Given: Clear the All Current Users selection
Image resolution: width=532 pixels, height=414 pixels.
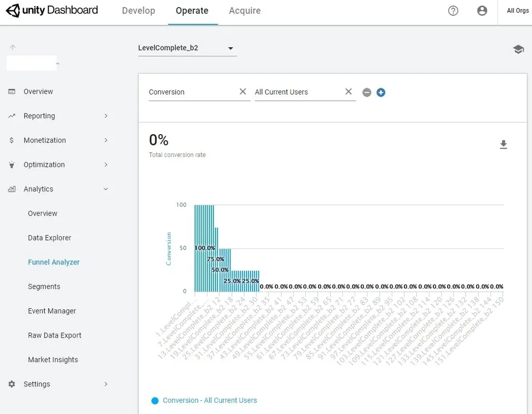Looking at the screenshot, I should pyautogui.click(x=349, y=91).
